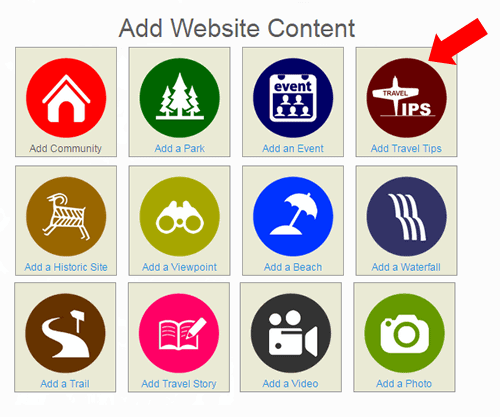Open the navy event calendar icon
This screenshot has height=417, width=500.
(293, 98)
